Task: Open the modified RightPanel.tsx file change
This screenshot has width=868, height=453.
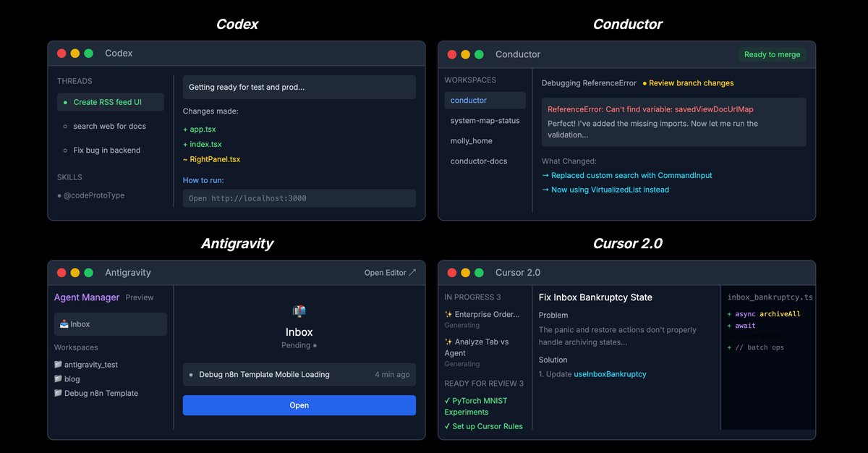Action: pos(211,159)
